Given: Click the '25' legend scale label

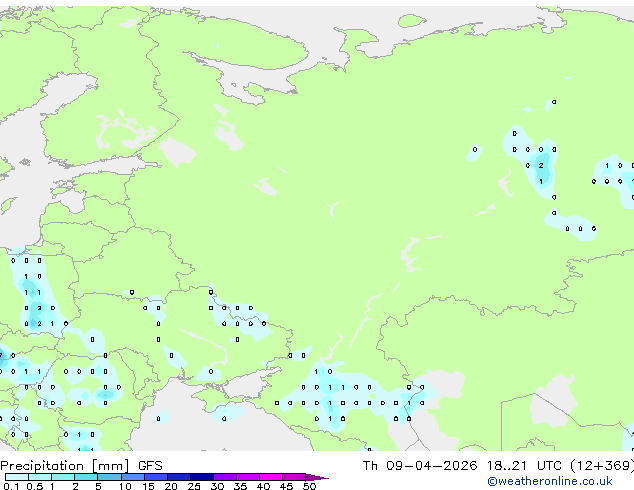Looking at the screenshot, I should tap(194, 486).
